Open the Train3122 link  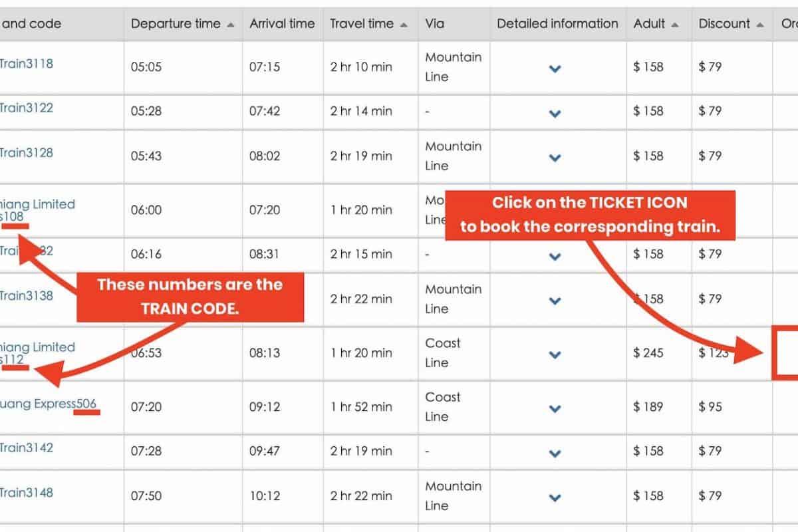click(x=26, y=108)
